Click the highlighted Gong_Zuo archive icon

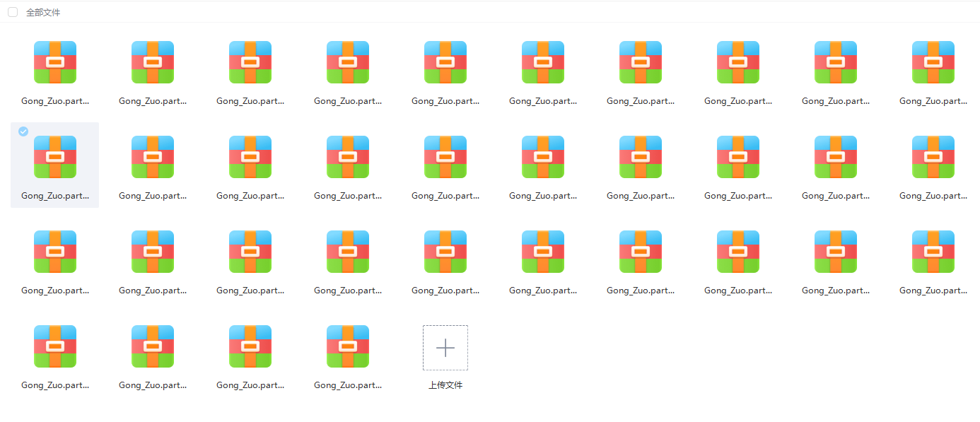(55, 157)
